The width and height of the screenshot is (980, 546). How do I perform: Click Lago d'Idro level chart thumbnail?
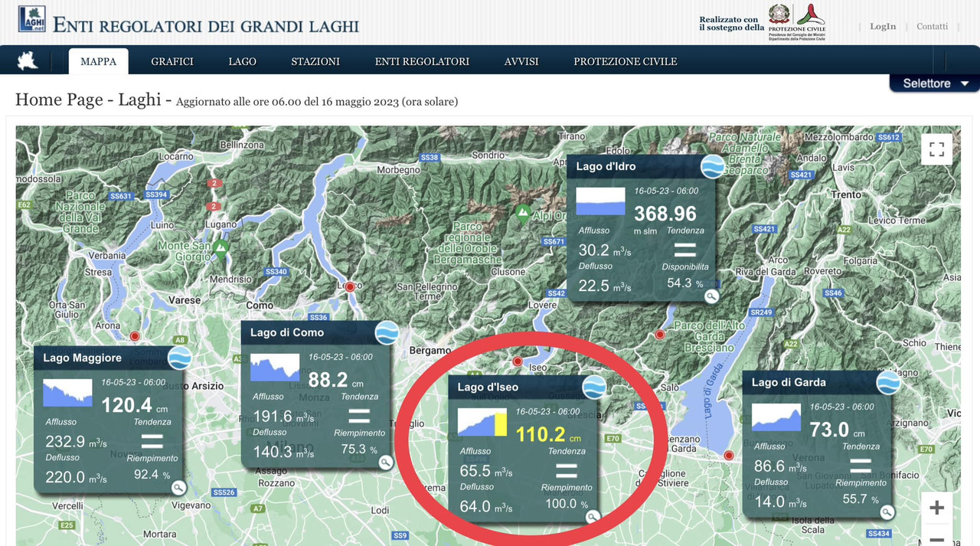(x=601, y=201)
